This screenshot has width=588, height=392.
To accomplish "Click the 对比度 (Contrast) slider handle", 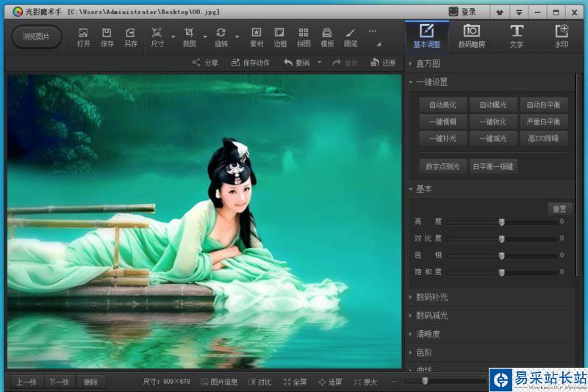I will point(502,239).
